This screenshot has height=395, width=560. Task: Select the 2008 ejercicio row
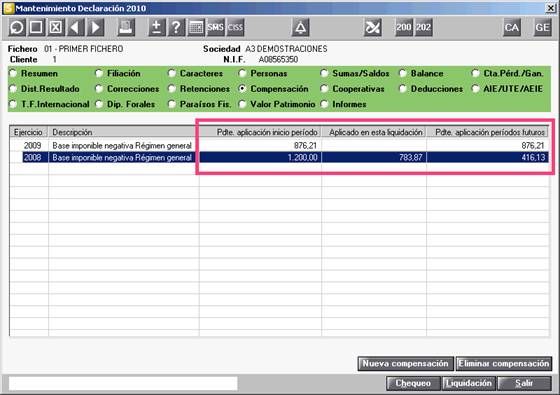tap(279, 158)
